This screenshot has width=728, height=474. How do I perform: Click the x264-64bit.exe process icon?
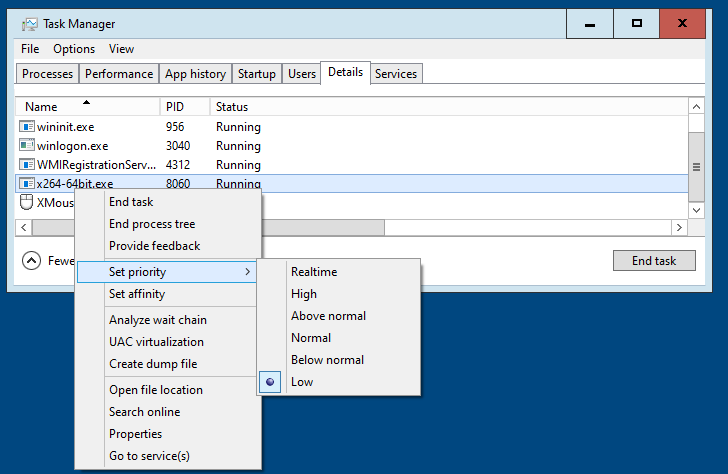point(27,184)
